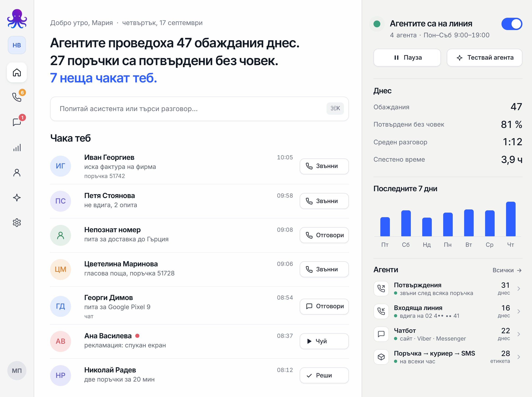Click the Входяща линия incoming call icon
The height and width of the screenshot is (397, 532).
pyautogui.click(x=381, y=311)
